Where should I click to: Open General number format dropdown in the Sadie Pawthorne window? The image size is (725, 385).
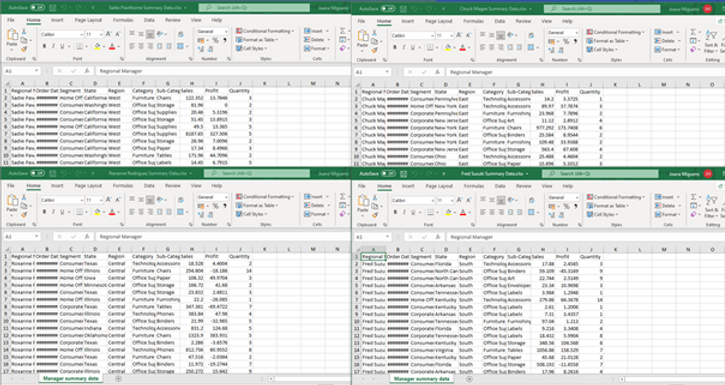(x=226, y=31)
